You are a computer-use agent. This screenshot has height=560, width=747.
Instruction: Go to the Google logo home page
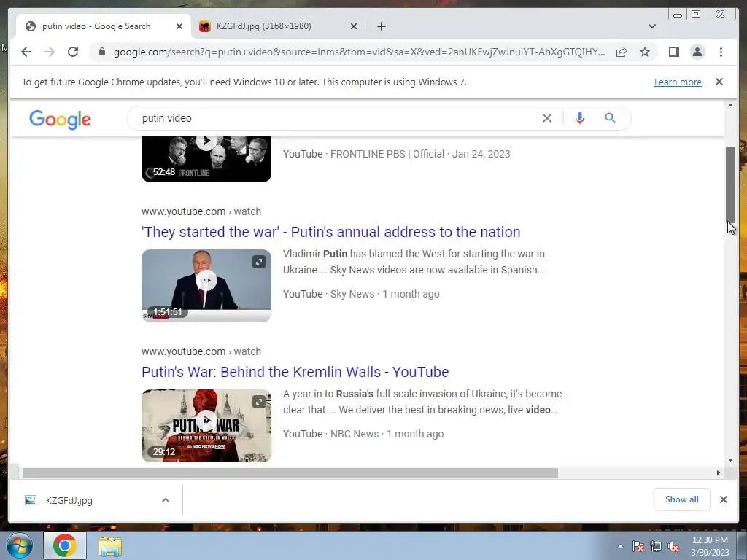(x=60, y=119)
